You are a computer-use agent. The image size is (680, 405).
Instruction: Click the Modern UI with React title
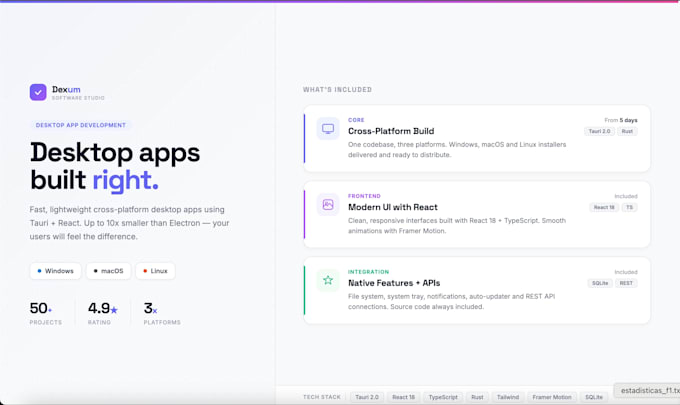tap(392, 207)
